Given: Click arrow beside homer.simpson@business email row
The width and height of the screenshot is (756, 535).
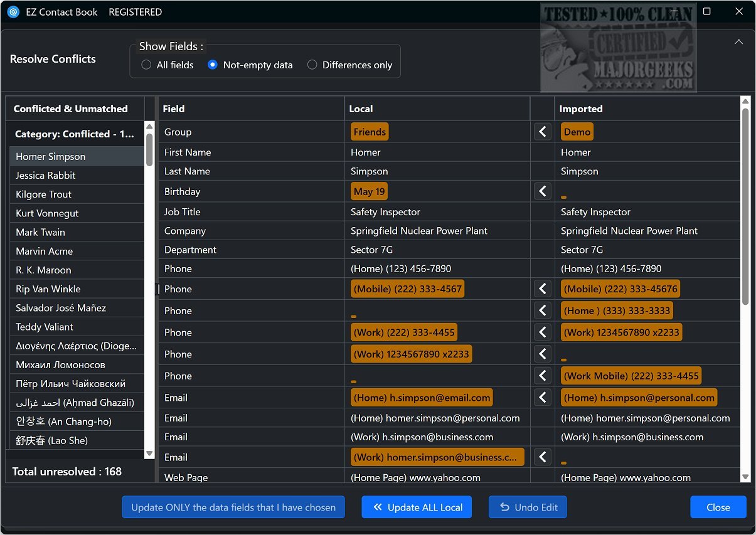Looking at the screenshot, I should (x=543, y=457).
